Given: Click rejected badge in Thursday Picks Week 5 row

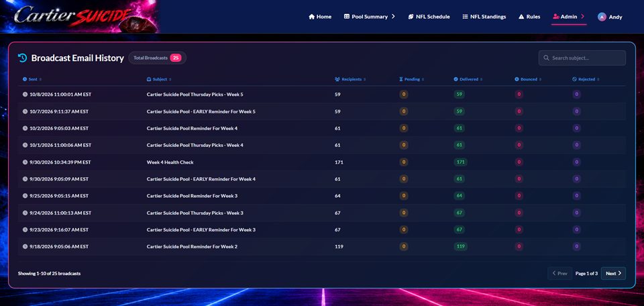Looking at the screenshot, I should (x=577, y=95).
